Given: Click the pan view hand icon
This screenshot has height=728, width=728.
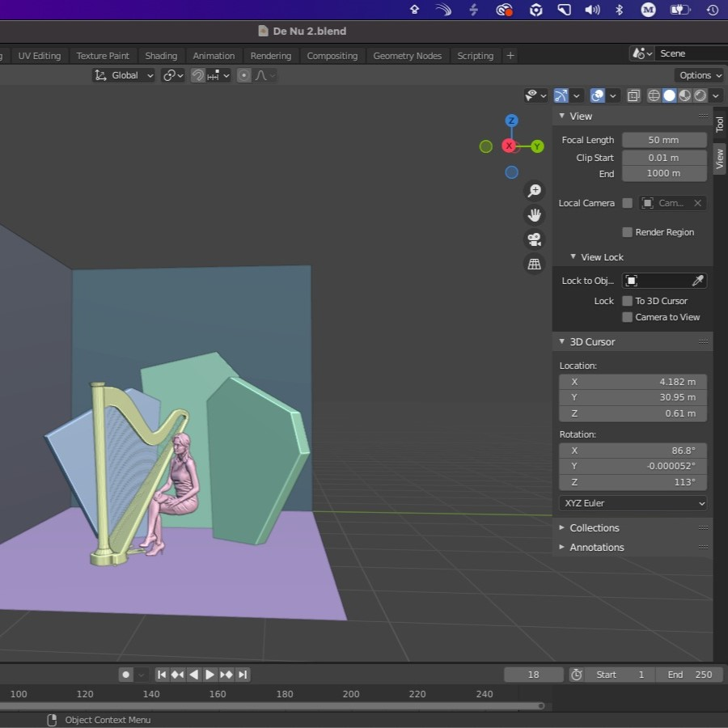Looking at the screenshot, I should [534, 214].
